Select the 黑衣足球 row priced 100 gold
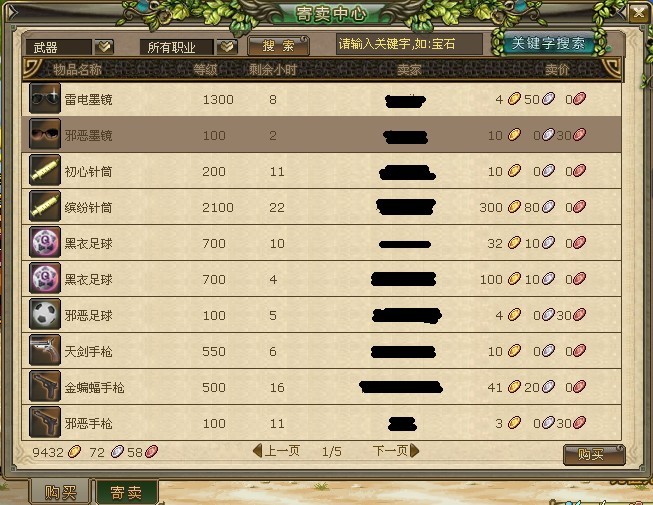Viewport: 653px width, 505px height. pos(322,279)
